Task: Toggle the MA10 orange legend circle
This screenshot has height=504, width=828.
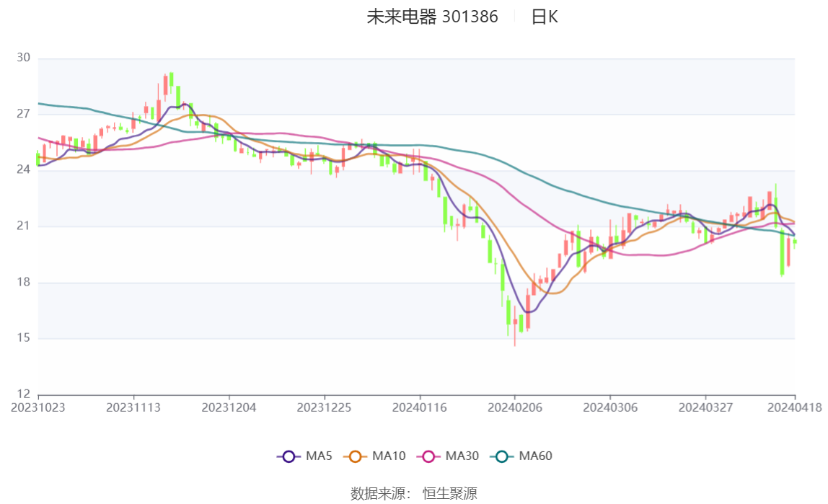Action: tap(355, 456)
